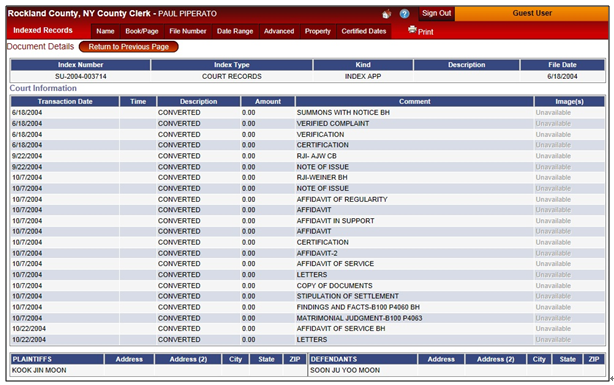Select the VERIFIED COMPLAINT comment
Viewport: 614px width, 385px height.
333,124
